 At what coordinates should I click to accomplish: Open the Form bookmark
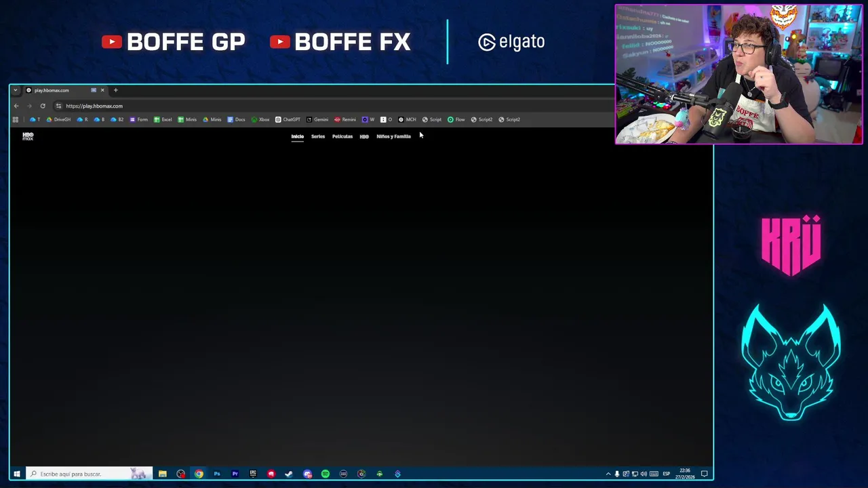138,119
